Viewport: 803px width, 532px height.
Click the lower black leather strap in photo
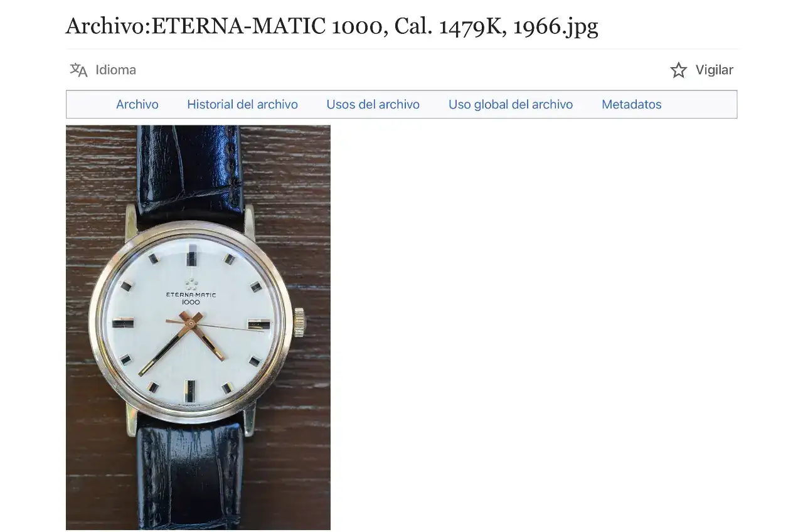coord(189,477)
